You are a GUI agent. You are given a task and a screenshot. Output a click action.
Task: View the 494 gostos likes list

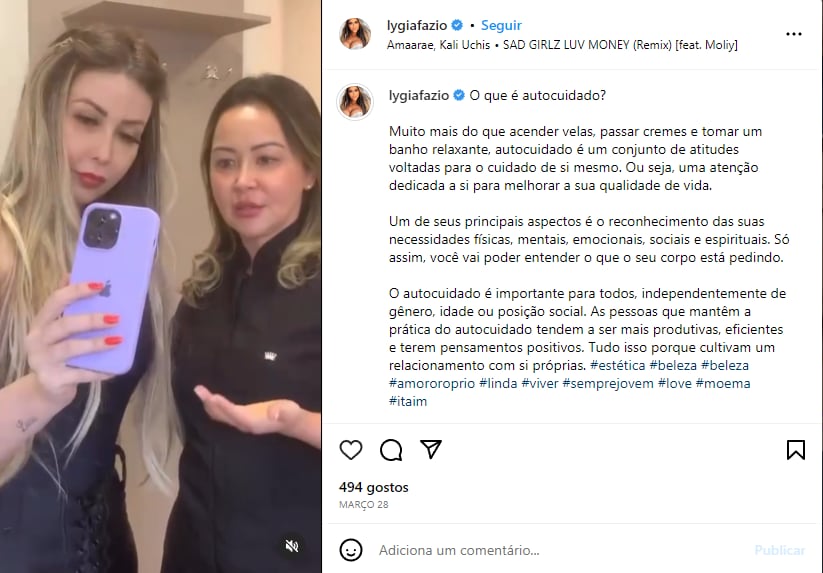374,487
